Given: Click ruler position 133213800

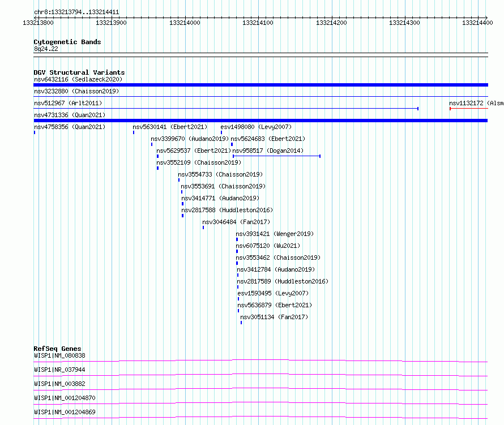Looking at the screenshot, I should [x=39, y=23].
